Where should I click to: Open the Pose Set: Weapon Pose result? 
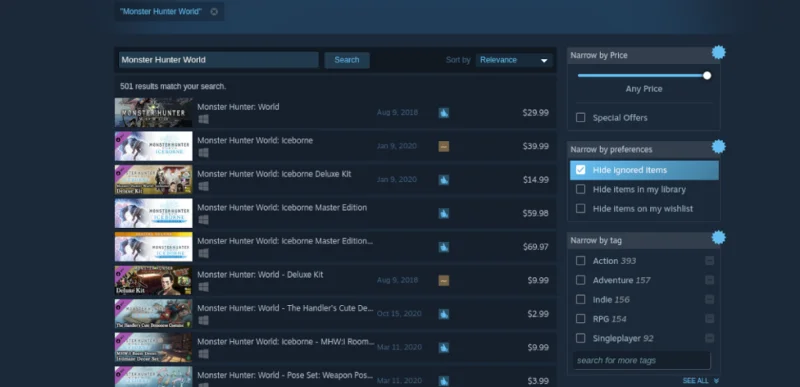pos(335,377)
